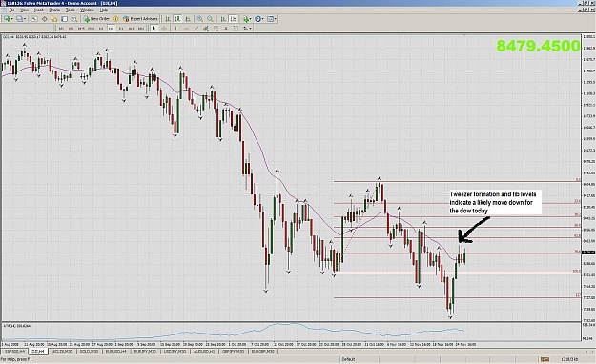
Task: Click the Default profile status bar entry
Action: click(x=348, y=359)
